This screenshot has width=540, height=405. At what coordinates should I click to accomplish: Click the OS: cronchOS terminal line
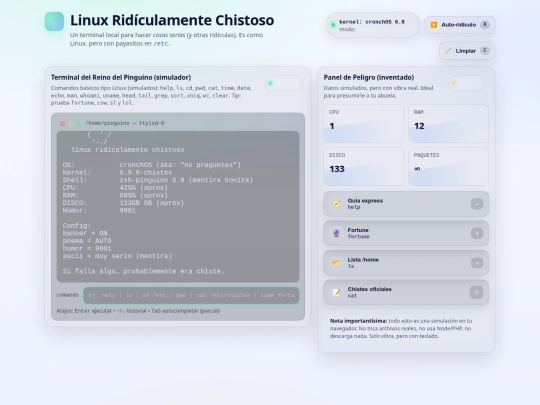[x=152, y=165]
